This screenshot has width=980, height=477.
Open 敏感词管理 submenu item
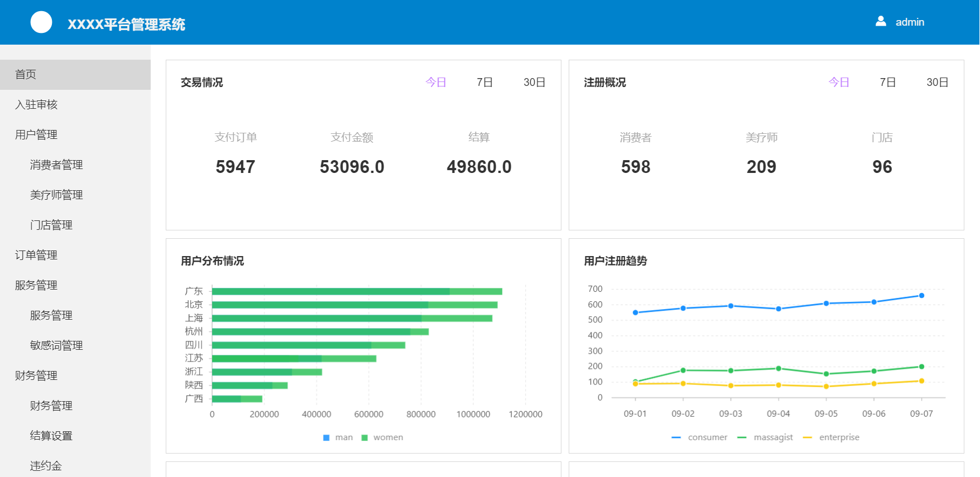75,346
